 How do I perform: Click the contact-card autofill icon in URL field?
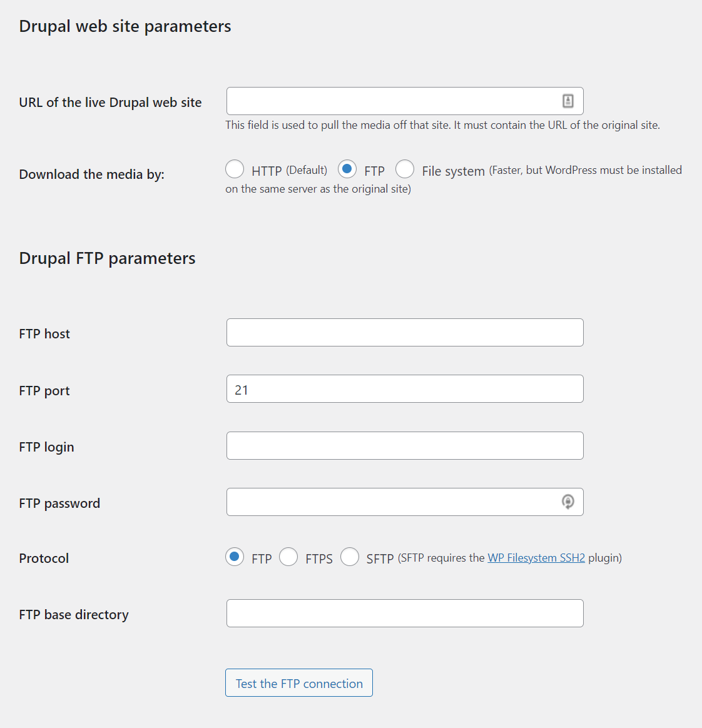(568, 101)
